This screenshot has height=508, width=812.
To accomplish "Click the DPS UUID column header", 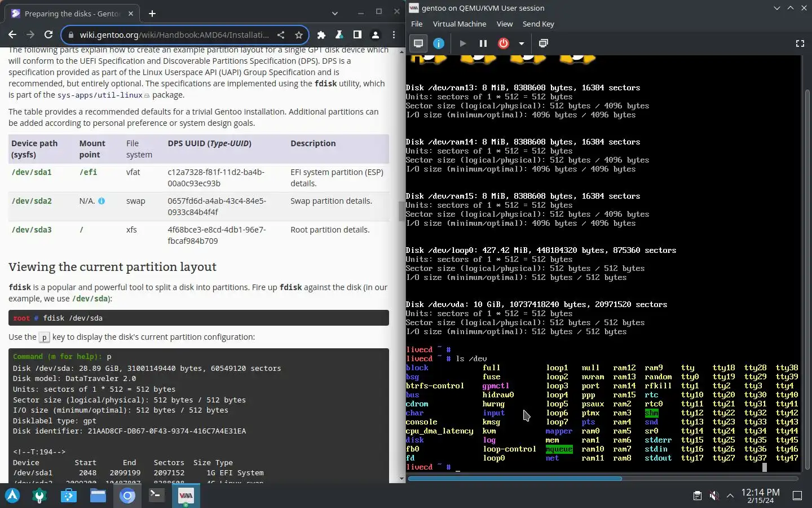I will (209, 143).
